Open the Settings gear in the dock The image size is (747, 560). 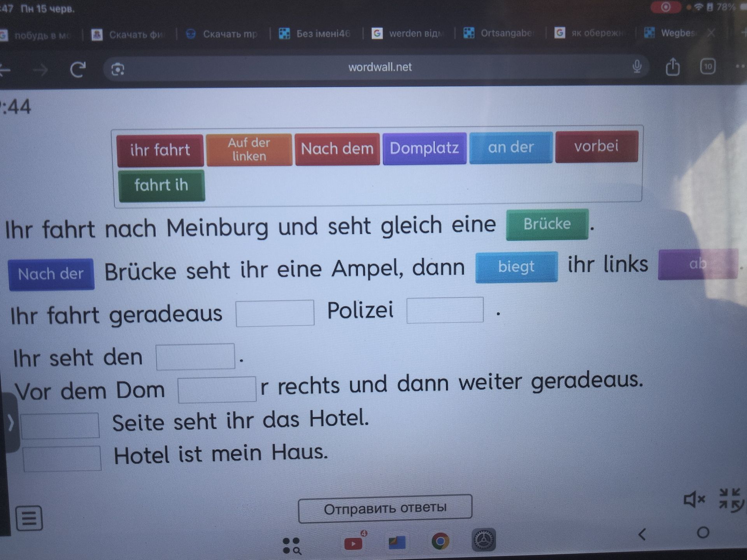point(484,540)
